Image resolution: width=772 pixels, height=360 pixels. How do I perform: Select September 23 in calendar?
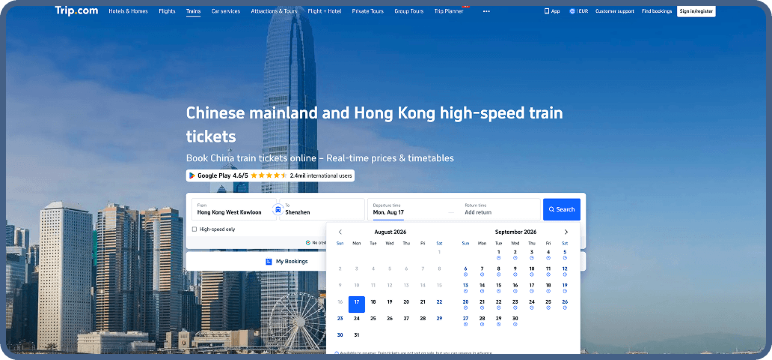click(x=515, y=304)
